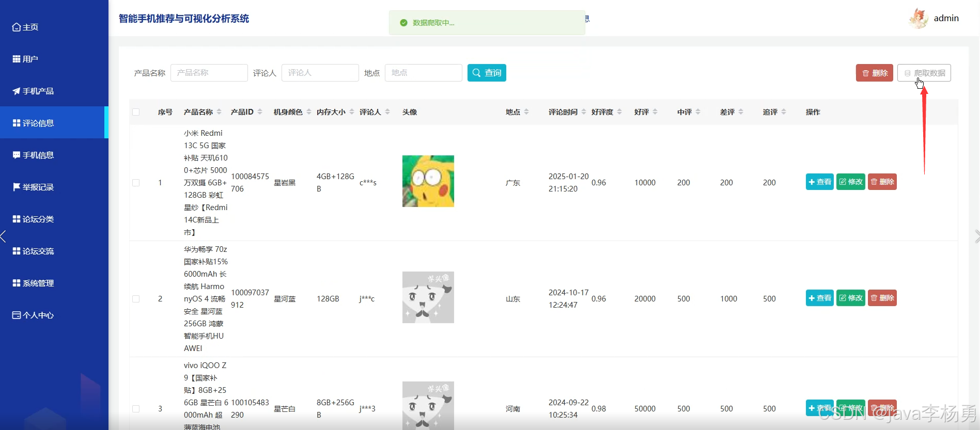Open the 系统管理 menu item
The width and height of the screenshot is (980, 430).
click(x=54, y=283)
